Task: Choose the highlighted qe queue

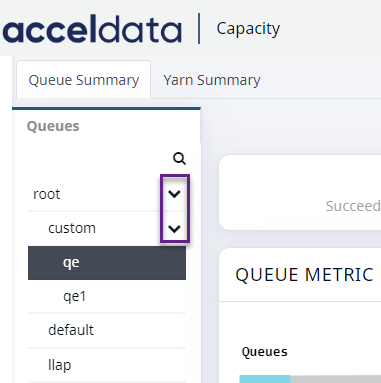Action: tap(107, 263)
